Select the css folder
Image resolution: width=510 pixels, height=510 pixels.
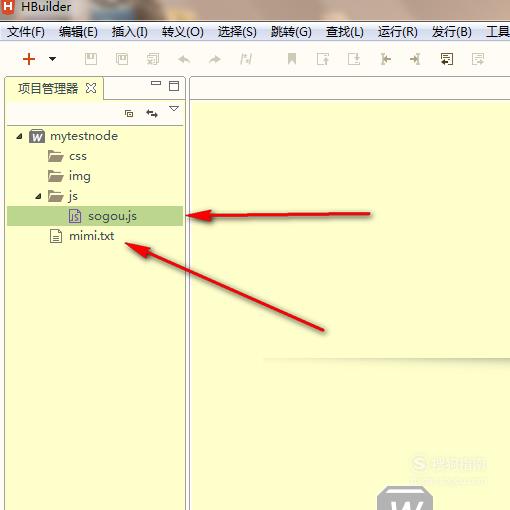(x=78, y=156)
